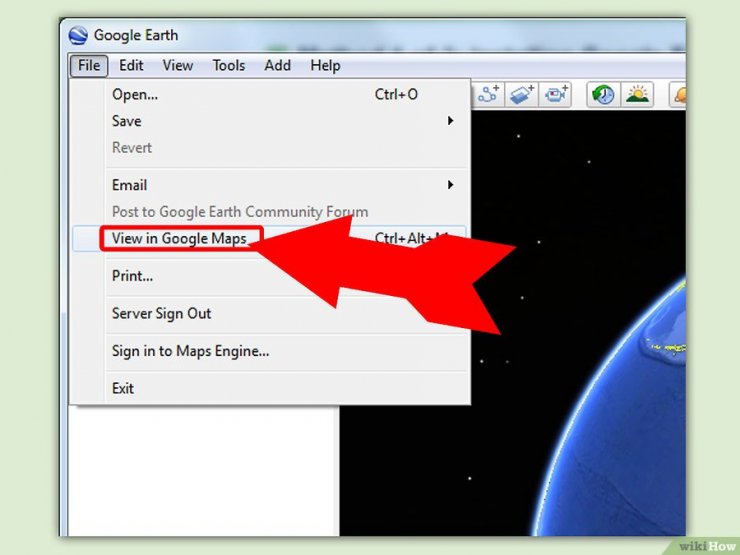This screenshot has height=555, width=740.
Task: Click the Add Image Overlay icon
Action: (521, 94)
